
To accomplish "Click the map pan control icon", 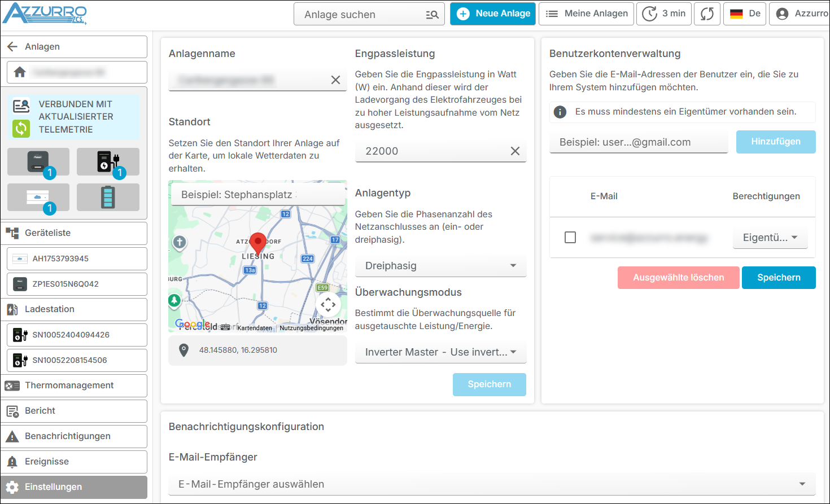I will (328, 305).
